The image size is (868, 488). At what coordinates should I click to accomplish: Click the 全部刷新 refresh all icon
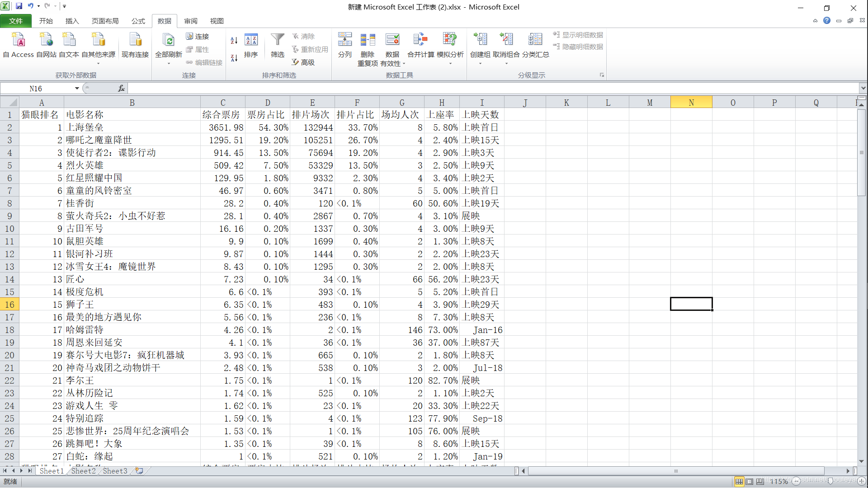pos(169,40)
